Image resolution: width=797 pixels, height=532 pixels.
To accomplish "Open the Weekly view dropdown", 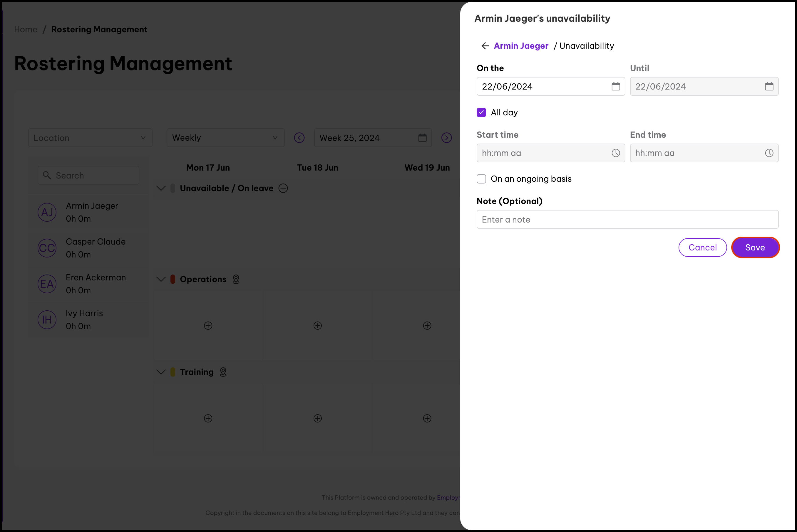I will [x=225, y=138].
